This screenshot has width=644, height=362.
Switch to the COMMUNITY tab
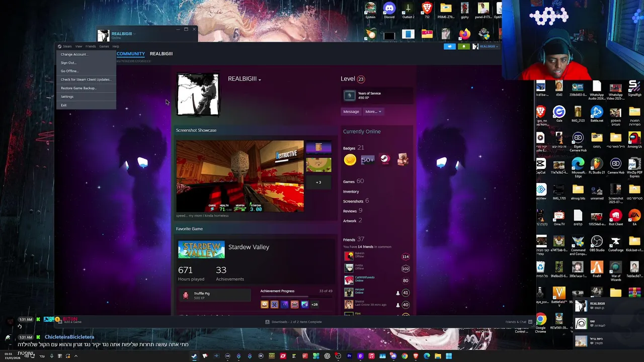[x=130, y=54]
